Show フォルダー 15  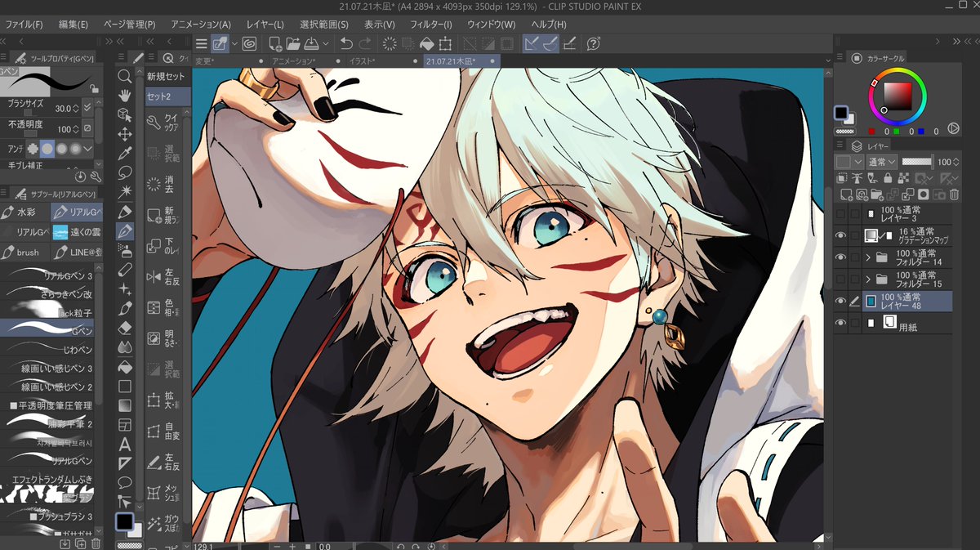coord(841,279)
